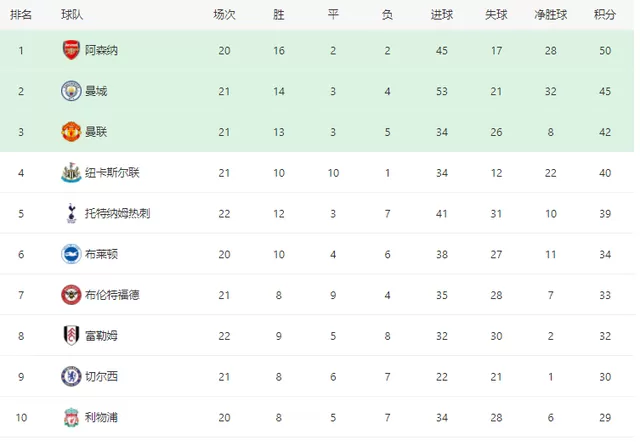Click the Arsenal club crest icon
The image size is (640, 446).
point(70,50)
